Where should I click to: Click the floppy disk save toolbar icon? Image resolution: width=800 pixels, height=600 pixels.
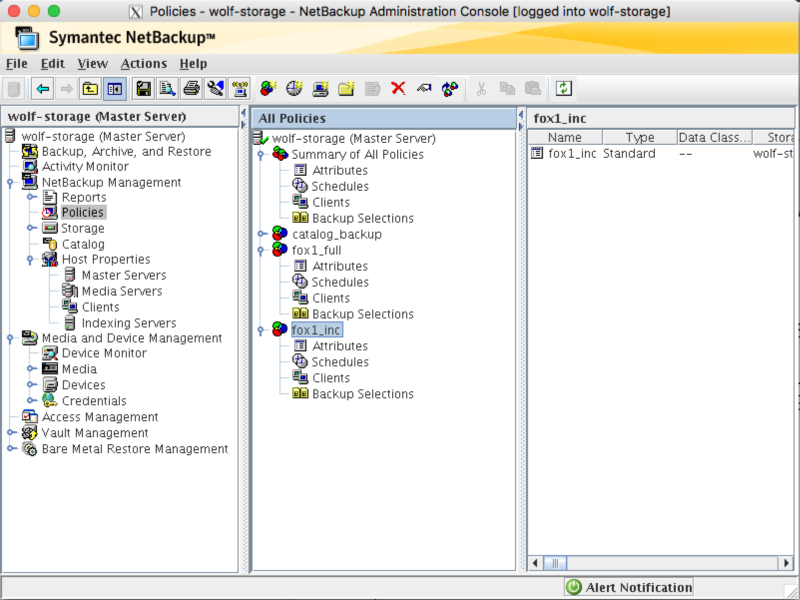pyautogui.click(x=143, y=89)
